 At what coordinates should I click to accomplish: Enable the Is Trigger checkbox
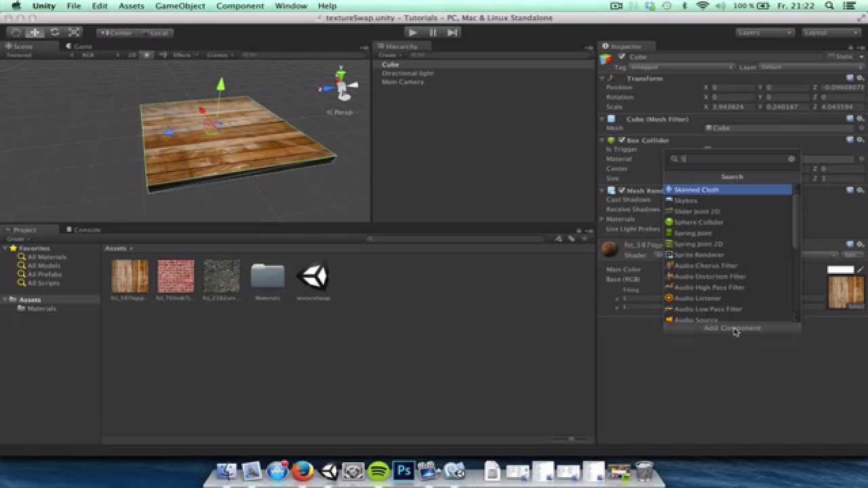[x=705, y=148]
